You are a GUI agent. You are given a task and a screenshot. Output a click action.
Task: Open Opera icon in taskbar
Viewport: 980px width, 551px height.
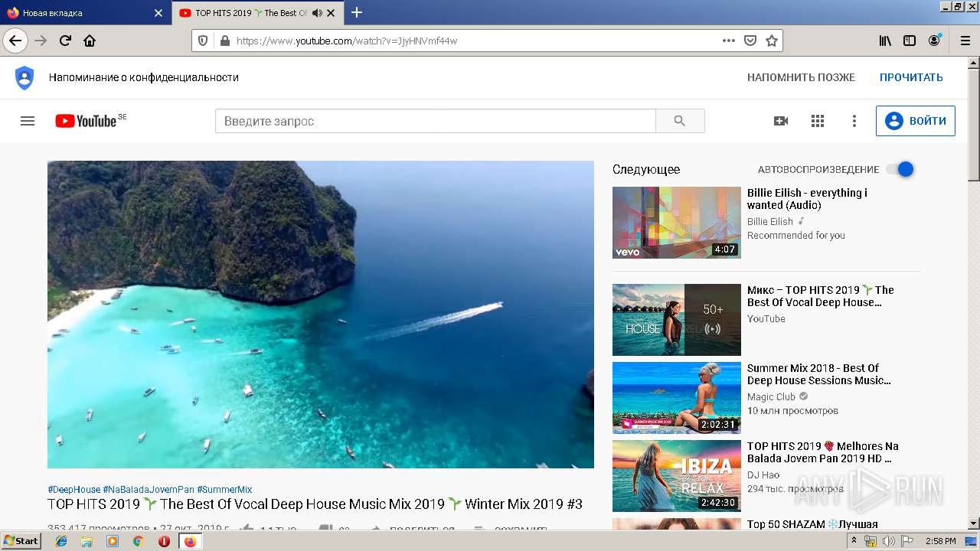tap(164, 541)
